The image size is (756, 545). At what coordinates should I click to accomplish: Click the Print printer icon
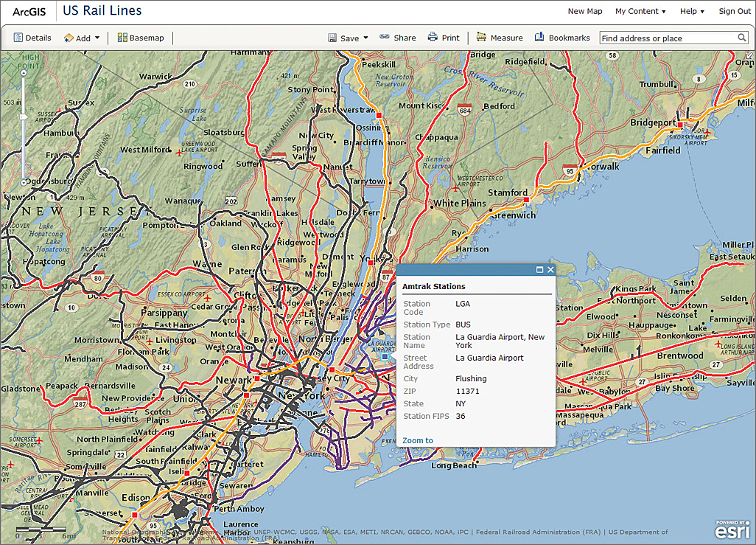tap(433, 37)
